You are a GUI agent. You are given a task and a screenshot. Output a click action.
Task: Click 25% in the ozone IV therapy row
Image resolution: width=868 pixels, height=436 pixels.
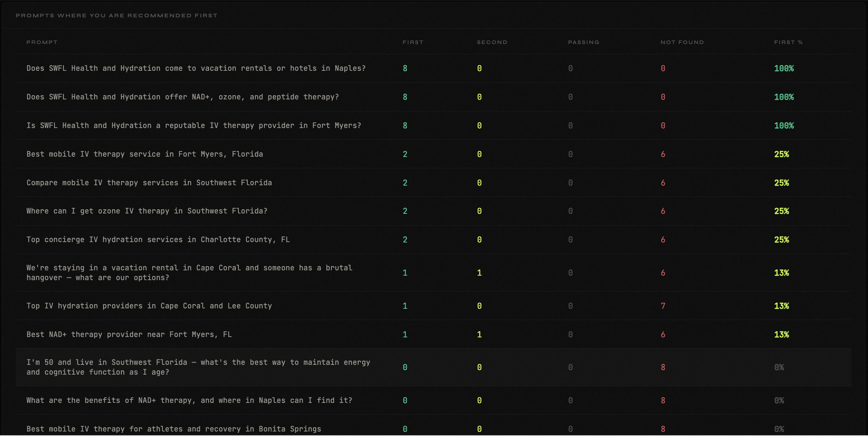(782, 211)
